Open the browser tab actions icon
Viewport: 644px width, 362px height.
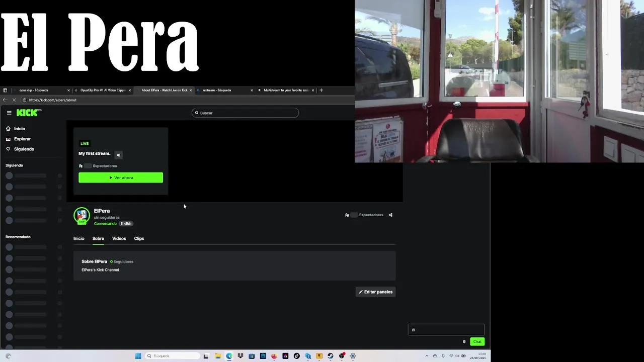pos(5,90)
